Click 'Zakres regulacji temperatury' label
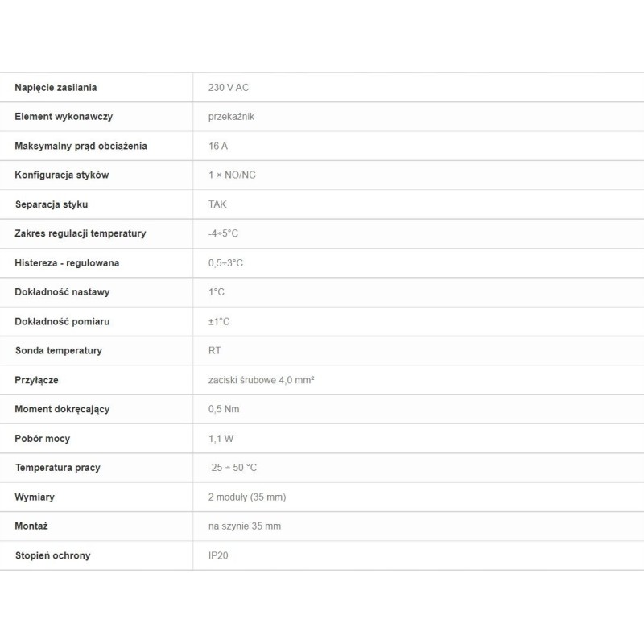The image size is (644, 644). coord(80,233)
